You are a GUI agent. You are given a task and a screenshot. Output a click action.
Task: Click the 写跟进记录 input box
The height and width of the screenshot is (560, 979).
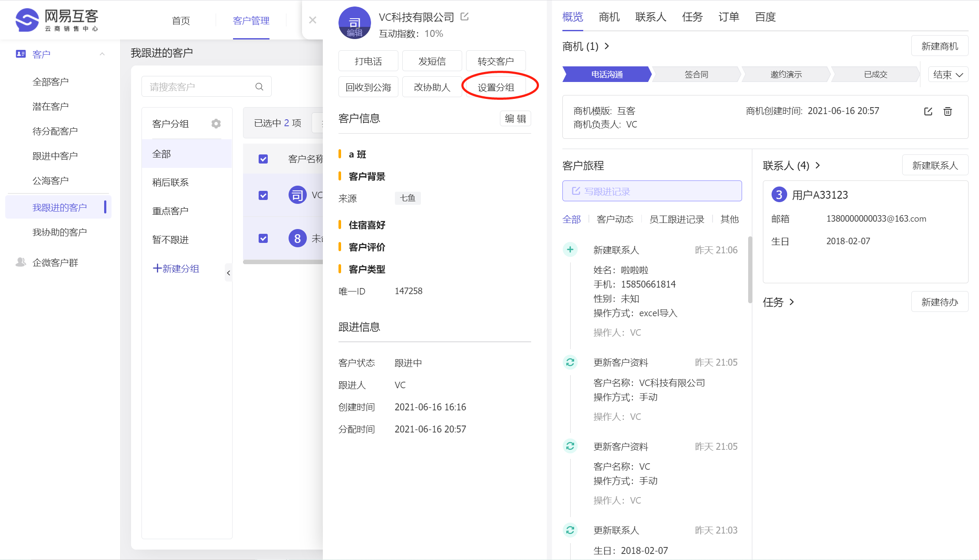[x=652, y=191]
